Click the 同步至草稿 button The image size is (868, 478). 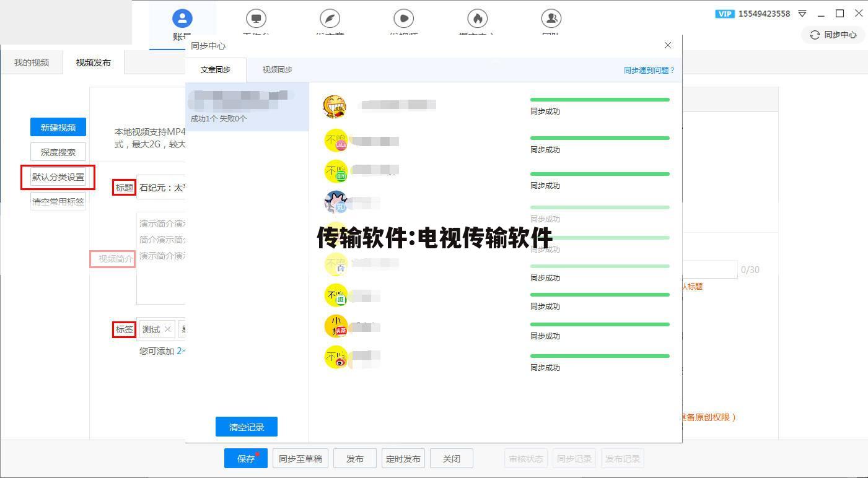pyautogui.click(x=300, y=459)
